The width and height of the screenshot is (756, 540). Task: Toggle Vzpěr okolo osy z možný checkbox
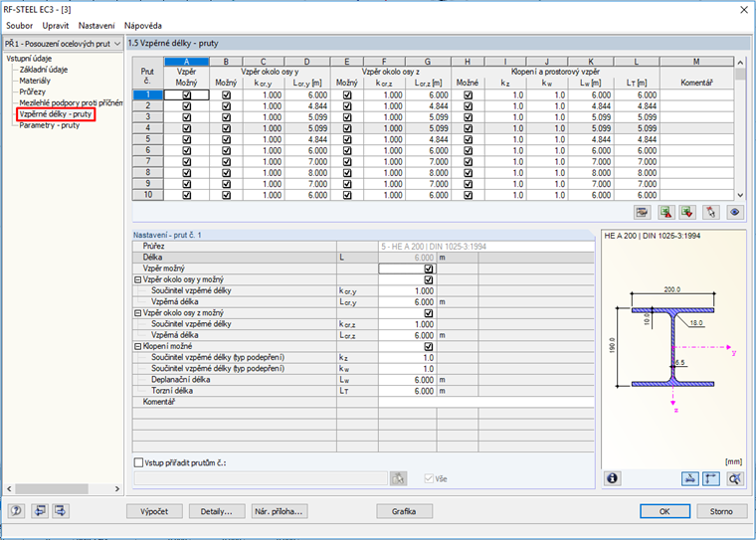[x=429, y=313]
